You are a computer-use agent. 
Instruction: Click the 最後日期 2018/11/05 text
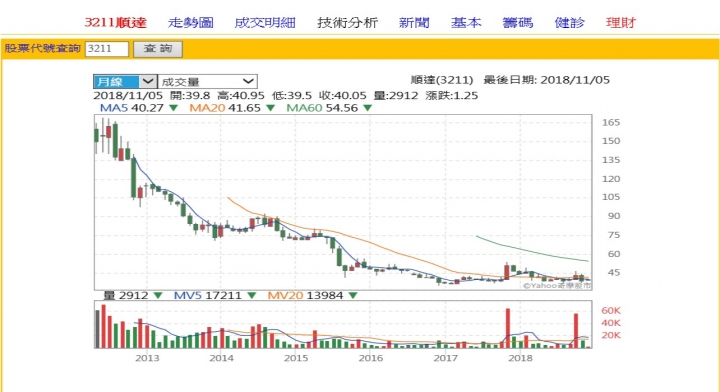coord(546,80)
